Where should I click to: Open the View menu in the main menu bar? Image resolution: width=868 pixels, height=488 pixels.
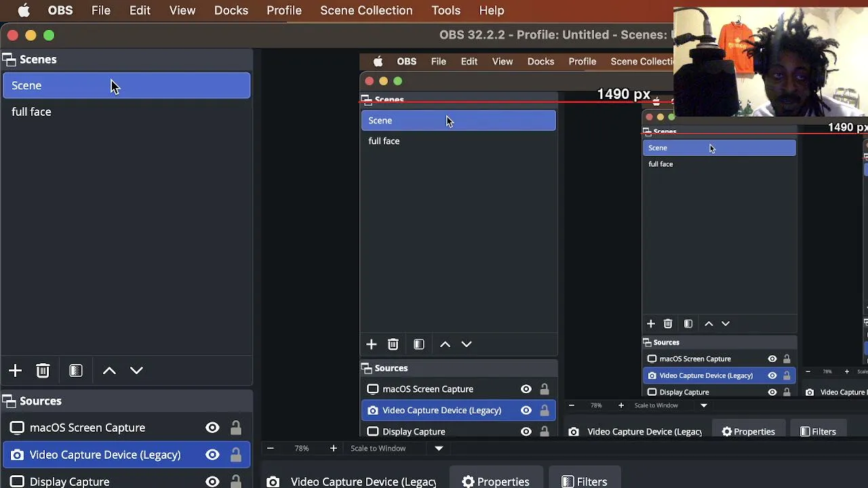[182, 10]
